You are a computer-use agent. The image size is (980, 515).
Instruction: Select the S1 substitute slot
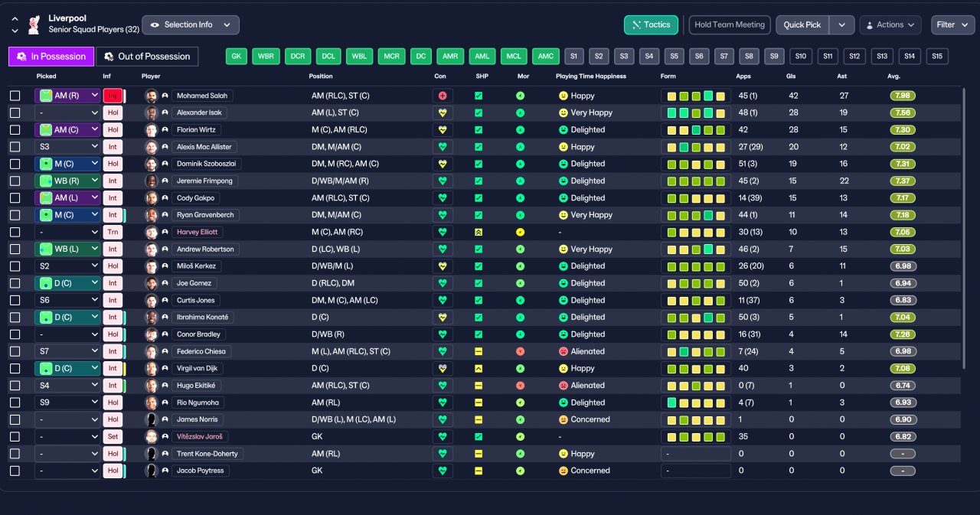(573, 56)
